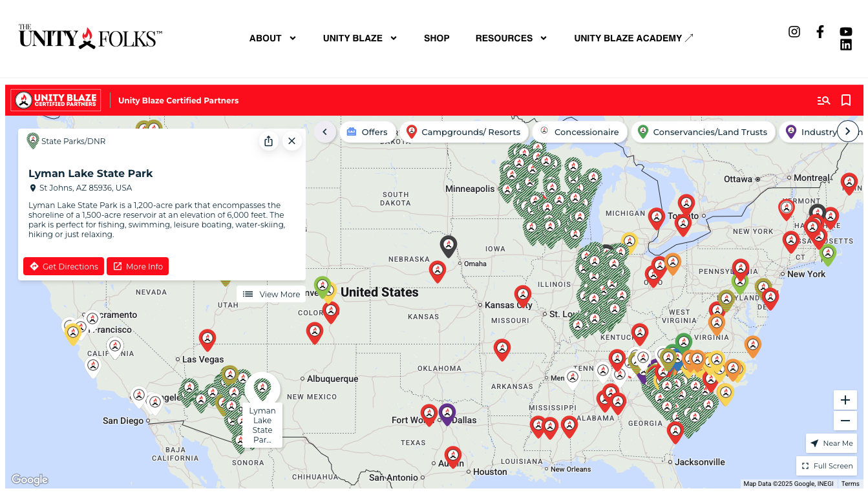
Task: Open the Shop page
Action: (437, 38)
